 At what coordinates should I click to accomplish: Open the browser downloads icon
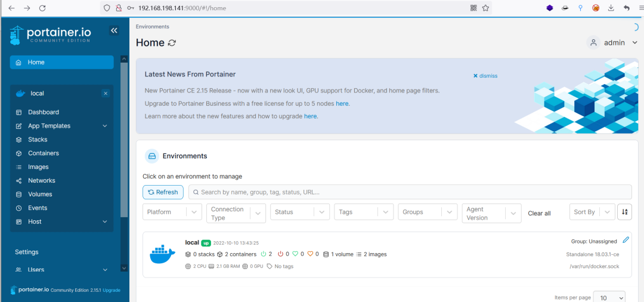click(x=611, y=8)
